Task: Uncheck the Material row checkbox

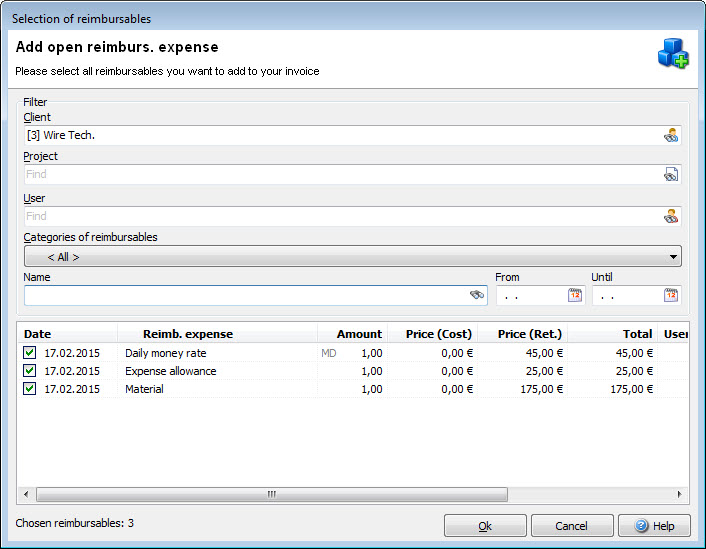Action: (x=30, y=389)
